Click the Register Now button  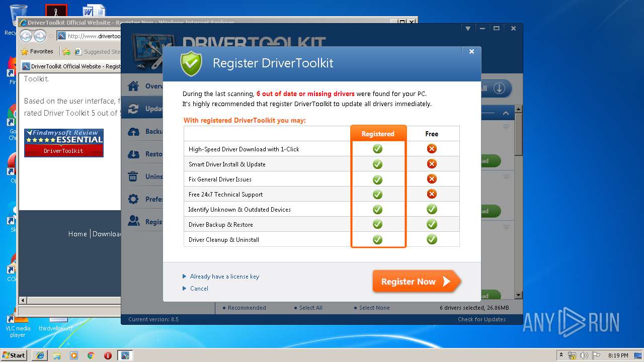pyautogui.click(x=416, y=282)
